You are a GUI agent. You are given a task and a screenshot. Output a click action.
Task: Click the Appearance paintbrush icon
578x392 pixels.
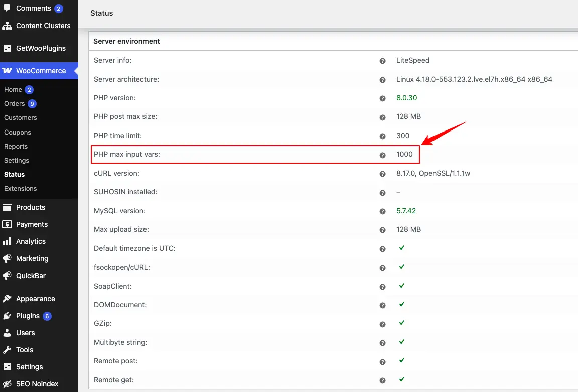point(7,298)
